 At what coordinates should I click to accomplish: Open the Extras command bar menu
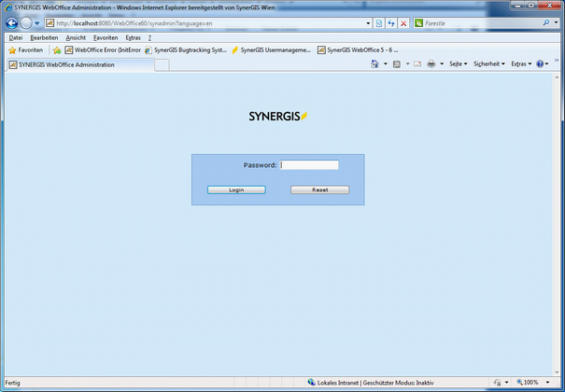pyautogui.click(x=521, y=63)
